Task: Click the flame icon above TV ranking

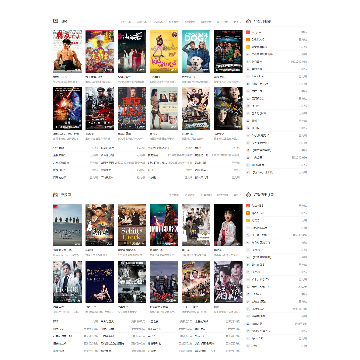Action: 248,194
